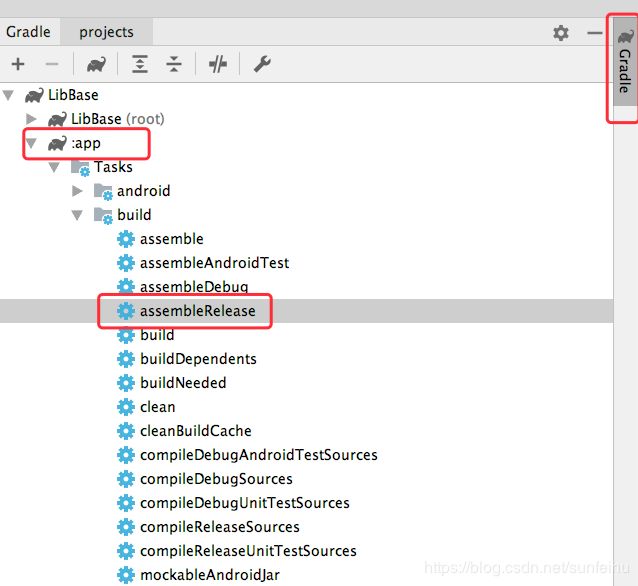Screen dimensions: 638x586
Task: Select the compileDebugSources task
Action: coord(306,479)
